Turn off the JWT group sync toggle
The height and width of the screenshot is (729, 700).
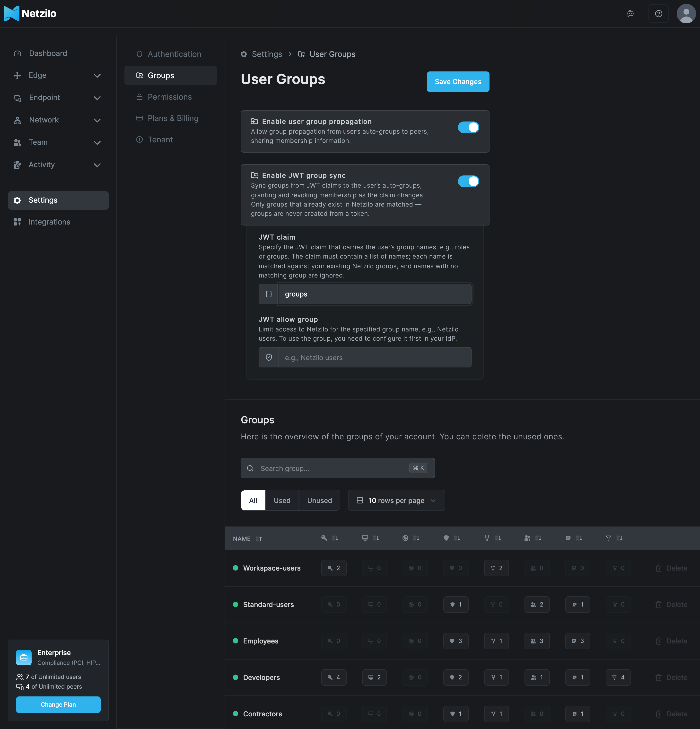click(468, 181)
